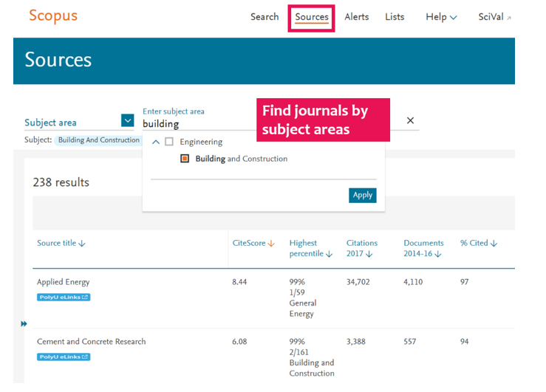Sort by Documents 2014-16
Viewport: 546px width, 392px height.
(423, 248)
